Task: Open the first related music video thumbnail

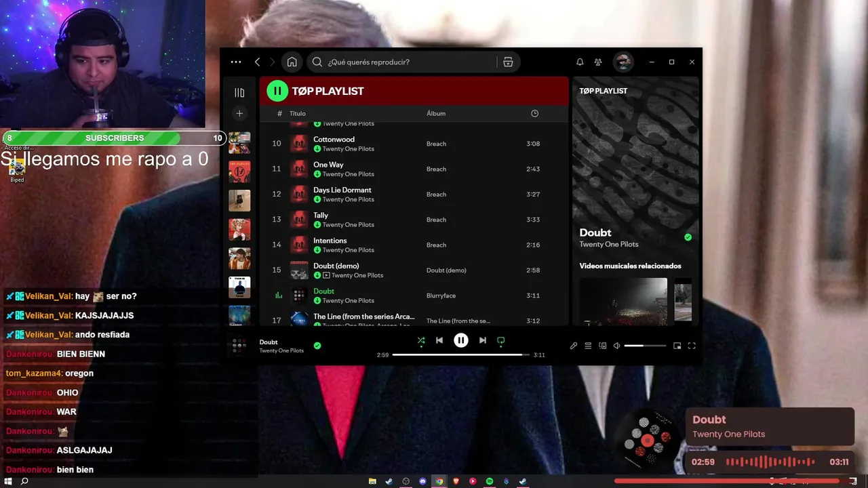Action: (623, 301)
